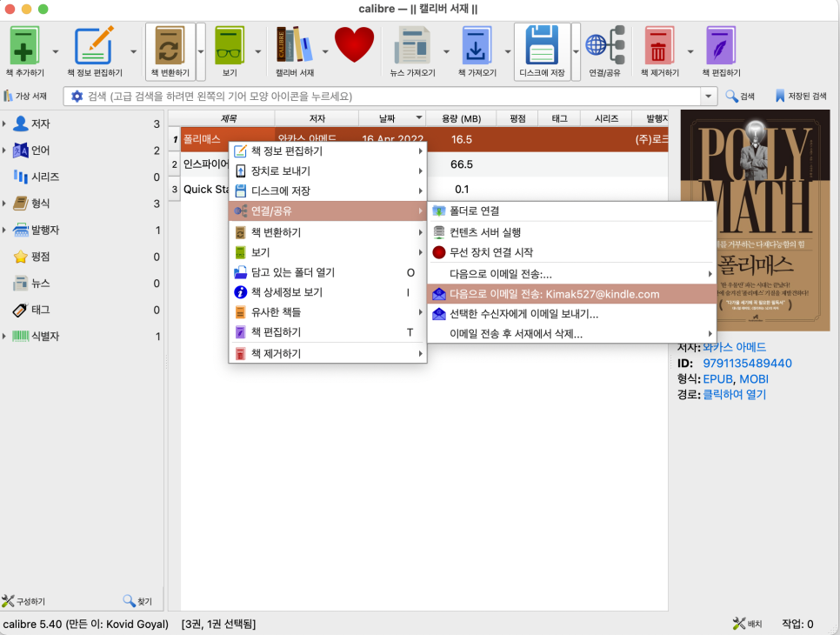Click the Polymath book cover thumbnail
The width and height of the screenshot is (840, 635).
pyautogui.click(x=755, y=220)
